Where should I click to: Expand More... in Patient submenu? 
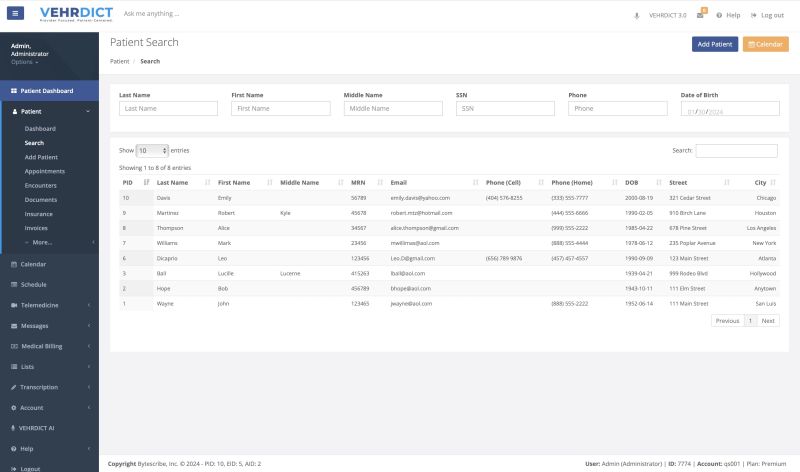(x=42, y=242)
